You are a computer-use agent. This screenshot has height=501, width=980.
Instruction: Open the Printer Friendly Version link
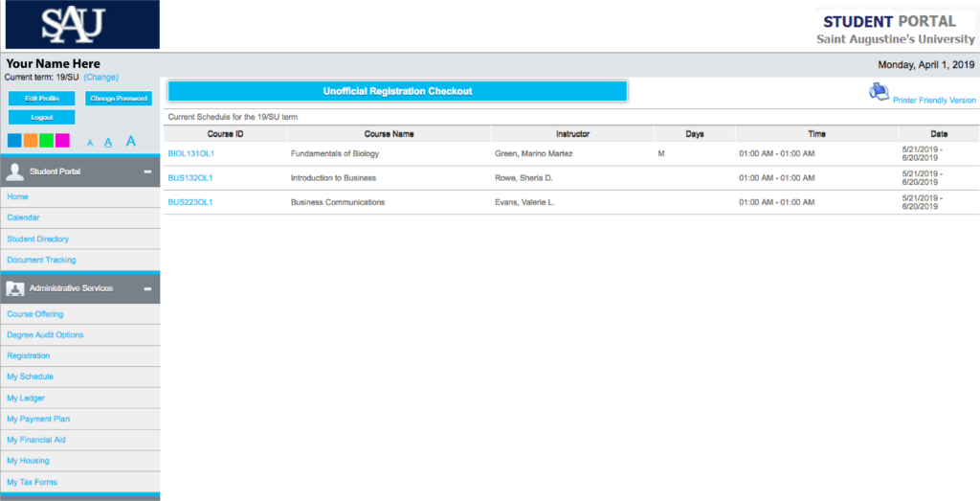point(934,100)
